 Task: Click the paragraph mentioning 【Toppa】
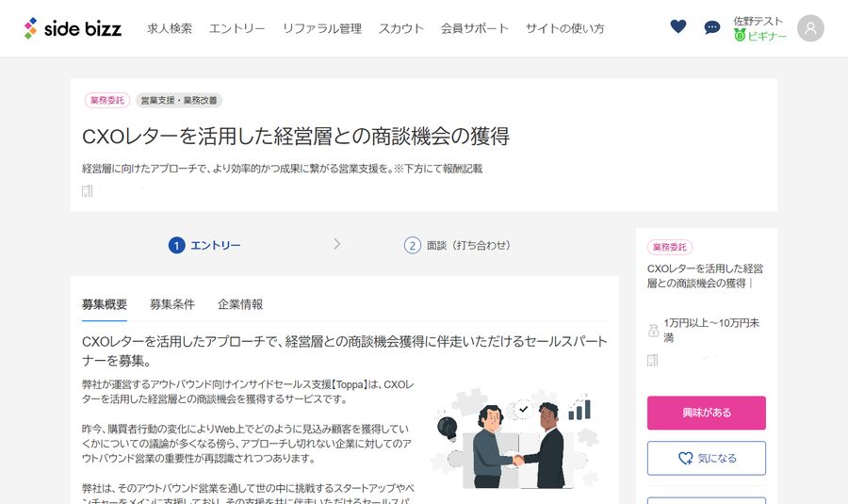pyautogui.click(x=248, y=392)
